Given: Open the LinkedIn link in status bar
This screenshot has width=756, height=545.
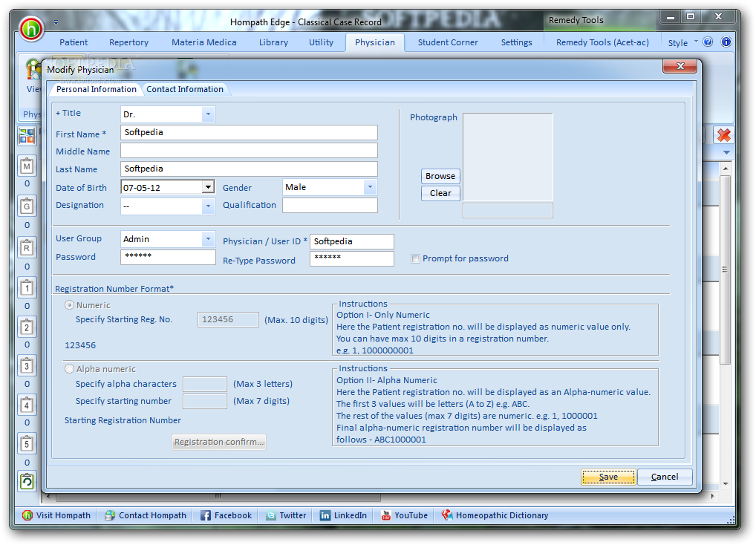Looking at the screenshot, I should (x=343, y=515).
